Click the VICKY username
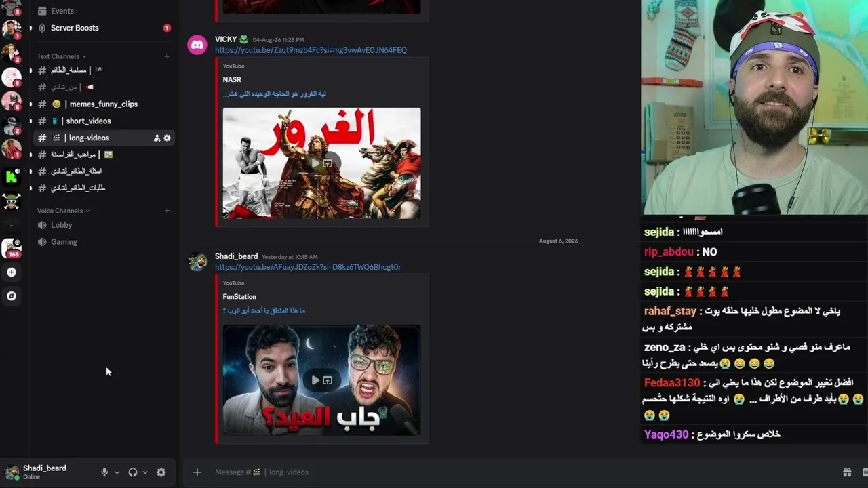The height and width of the screenshot is (488, 868). pyautogui.click(x=226, y=39)
